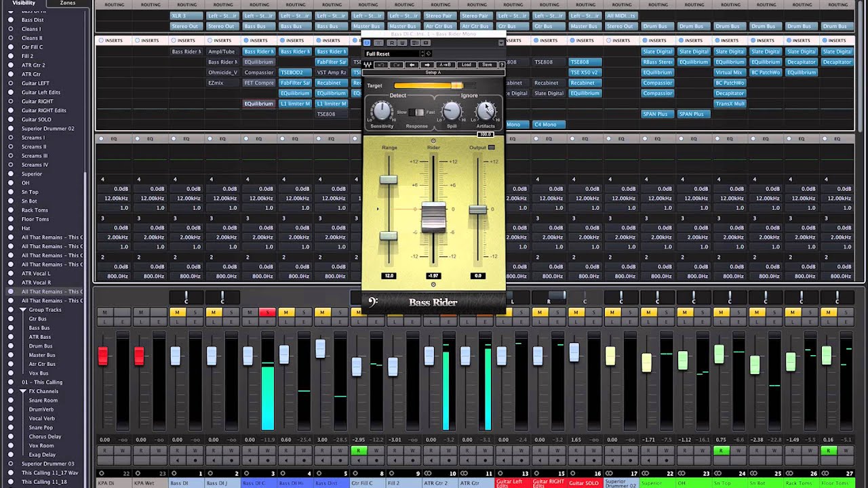Viewport: 868px width, 488px height.
Task: Open channel edit (E) for Bass DI C
Action: (267, 322)
